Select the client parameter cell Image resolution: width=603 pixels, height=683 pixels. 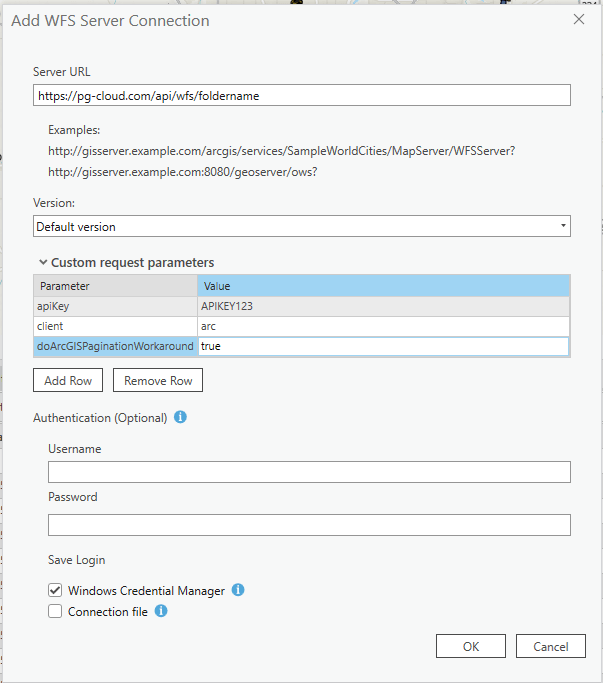[x=115, y=326]
